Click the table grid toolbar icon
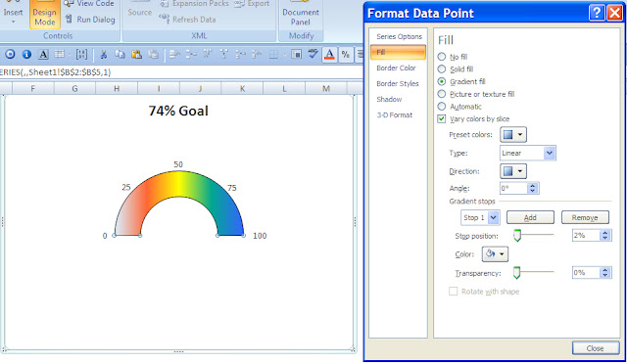 tap(60, 54)
